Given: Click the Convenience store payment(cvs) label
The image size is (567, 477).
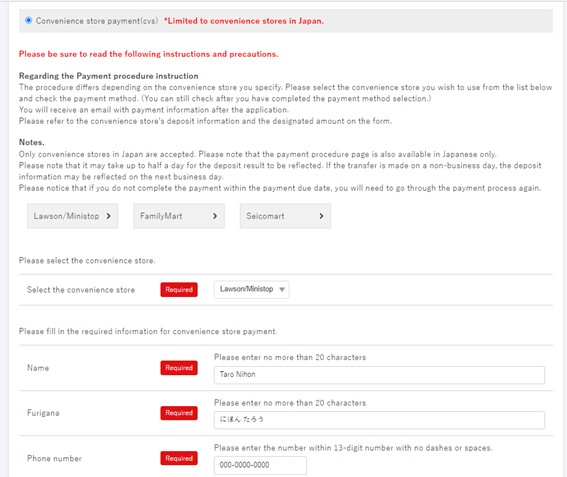Looking at the screenshot, I should (97, 21).
